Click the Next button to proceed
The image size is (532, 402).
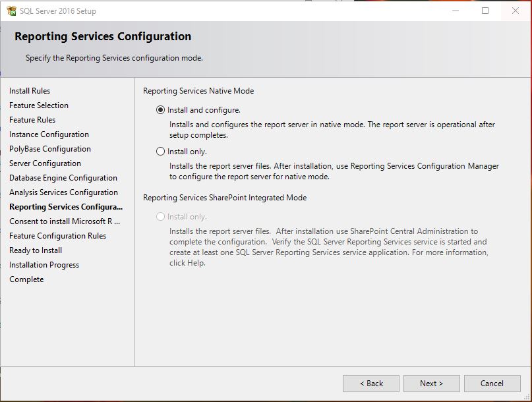pyautogui.click(x=431, y=383)
